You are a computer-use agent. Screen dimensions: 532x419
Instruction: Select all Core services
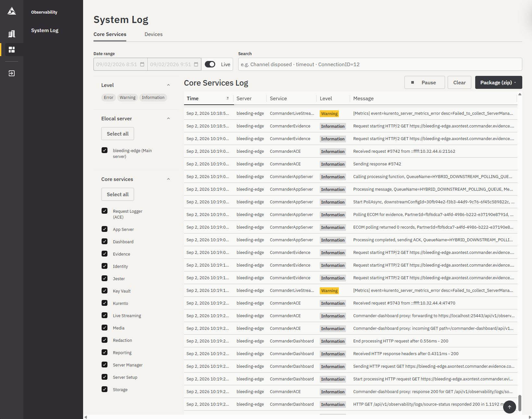point(118,194)
